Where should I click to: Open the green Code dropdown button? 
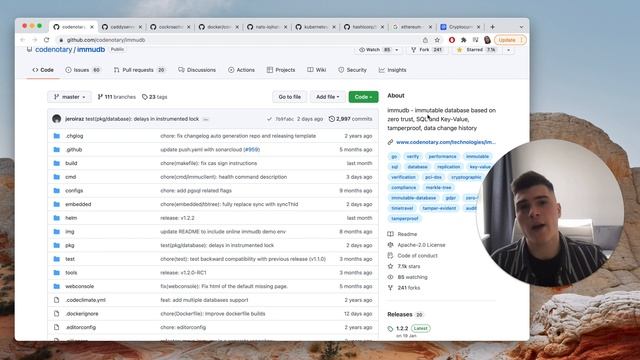click(x=363, y=97)
